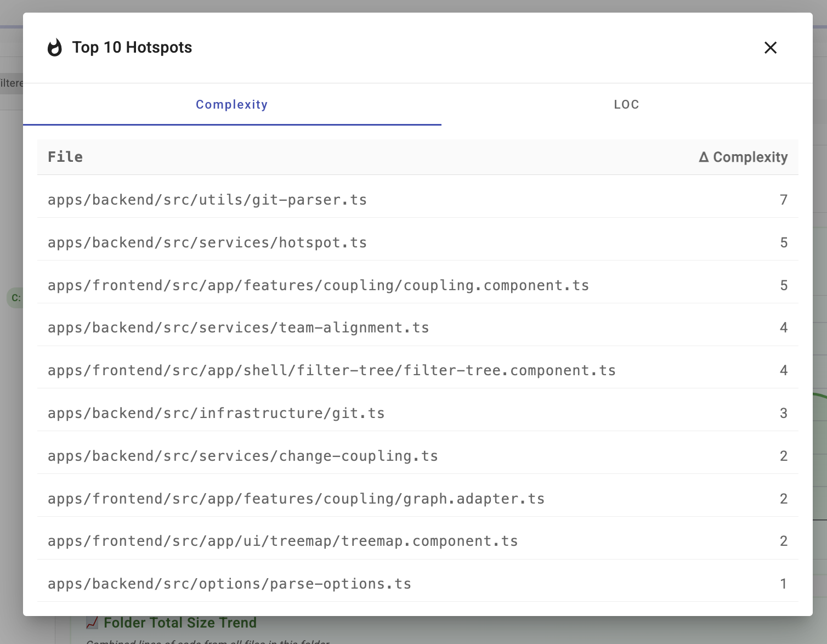Viewport: 827px width, 644px height.
Task: Click the treemap.component.ts row
Action: [x=282, y=541]
